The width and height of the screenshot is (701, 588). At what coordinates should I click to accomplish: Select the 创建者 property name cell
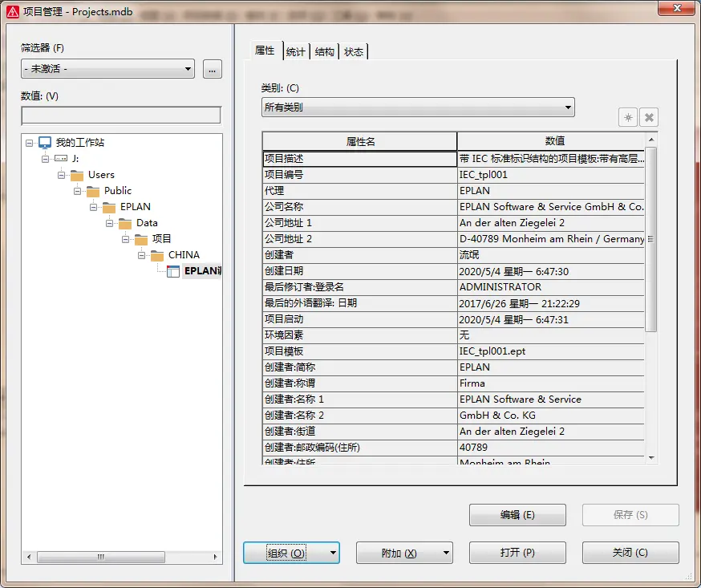[359, 255]
